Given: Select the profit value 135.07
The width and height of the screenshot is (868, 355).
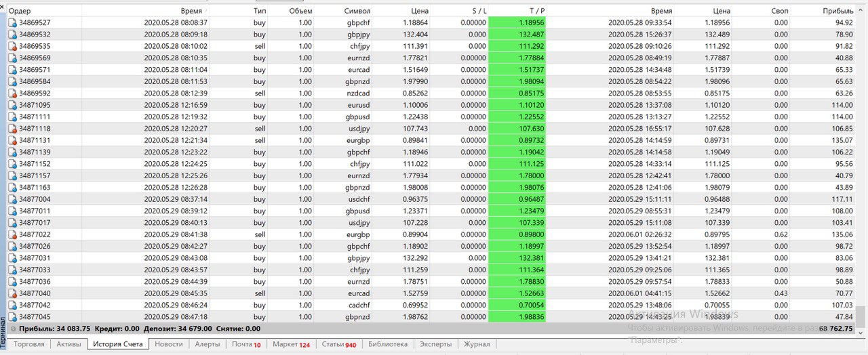Looking at the screenshot, I should 841,140.
